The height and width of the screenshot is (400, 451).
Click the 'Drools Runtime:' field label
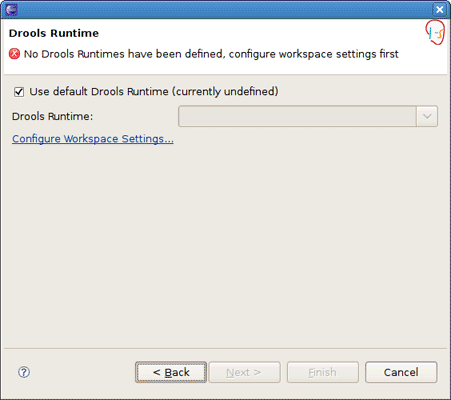pos(52,116)
